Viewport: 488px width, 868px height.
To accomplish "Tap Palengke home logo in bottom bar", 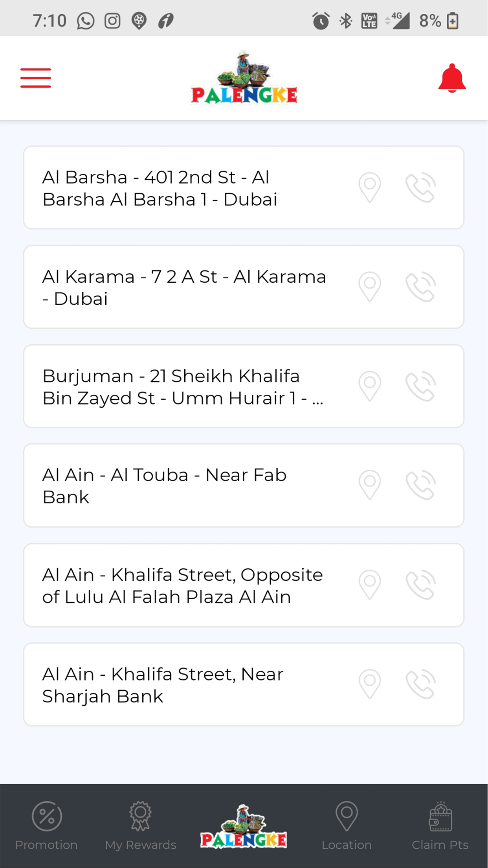I will click(243, 826).
